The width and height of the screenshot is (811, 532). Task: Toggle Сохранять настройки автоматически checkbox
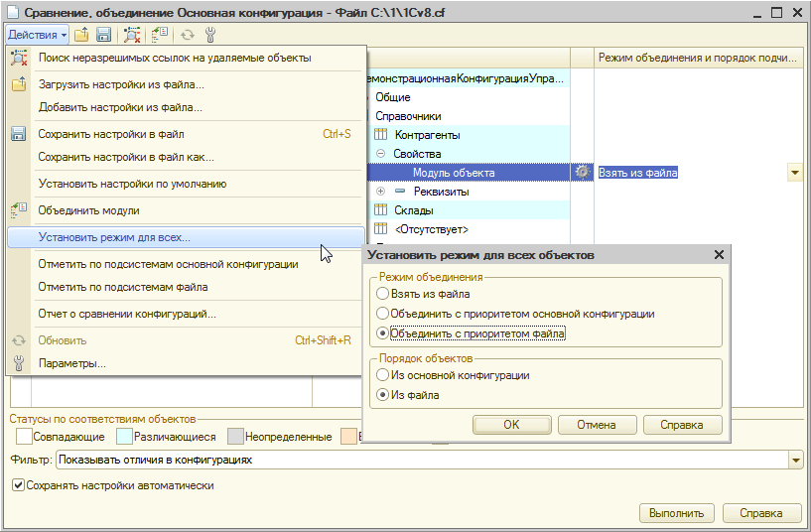[x=18, y=485]
